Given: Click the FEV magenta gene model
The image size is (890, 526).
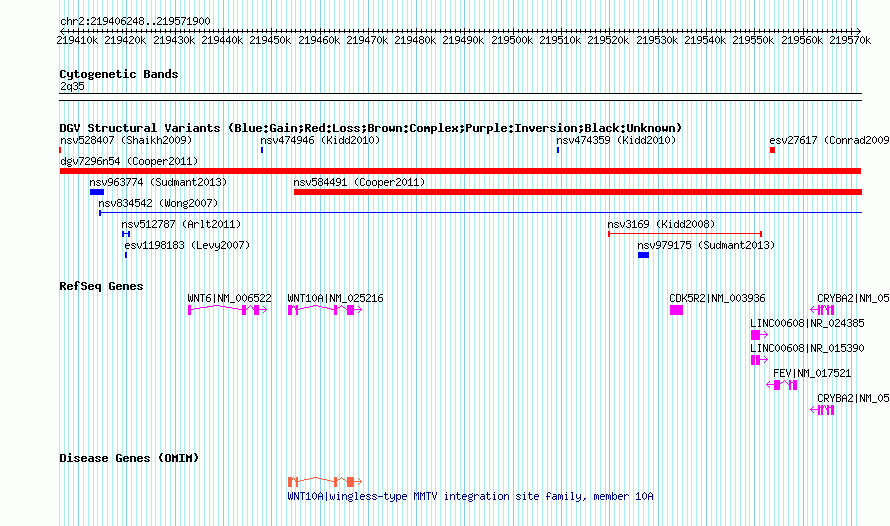Looking at the screenshot, I should click(x=782, y=385).
